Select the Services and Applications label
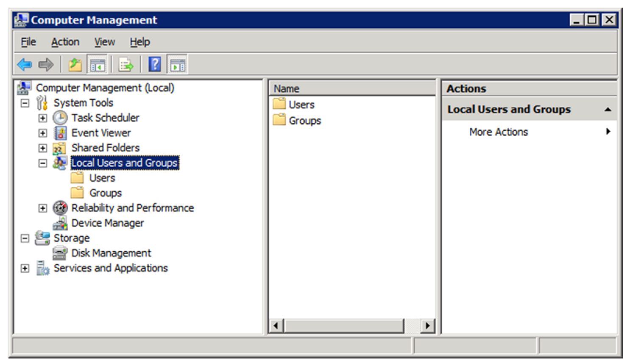Image resolution: width=631 pixels, height=364 pixels. coord(111,268)
